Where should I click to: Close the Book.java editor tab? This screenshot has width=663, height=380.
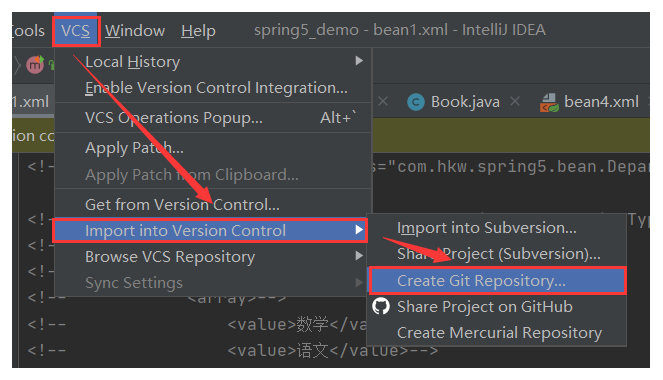(515, 101)
